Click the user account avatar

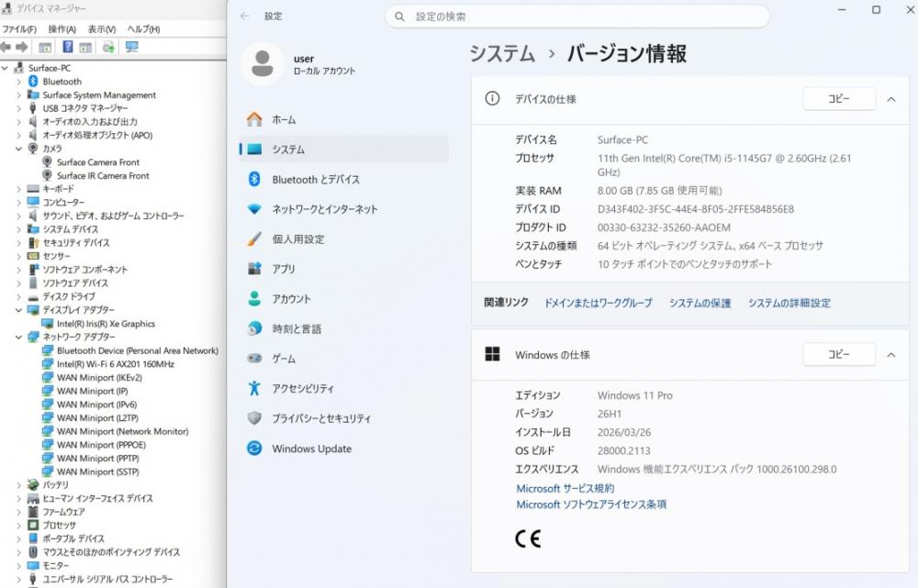click(263, 63)
